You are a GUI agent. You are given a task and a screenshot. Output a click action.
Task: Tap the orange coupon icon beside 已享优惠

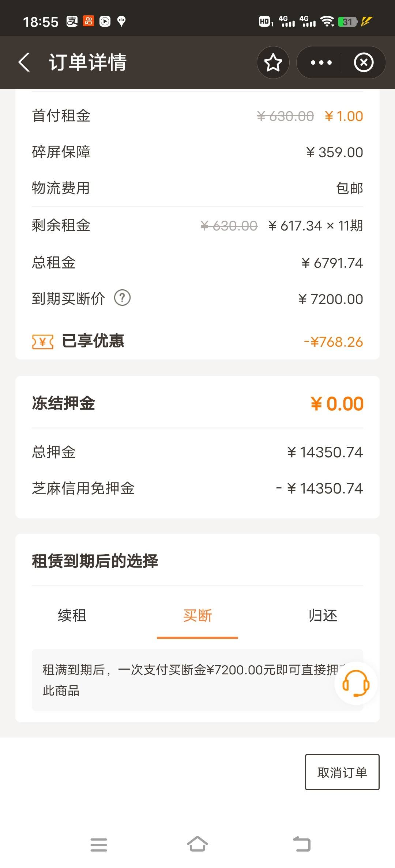pyautogui.click(x=43, y=342)
